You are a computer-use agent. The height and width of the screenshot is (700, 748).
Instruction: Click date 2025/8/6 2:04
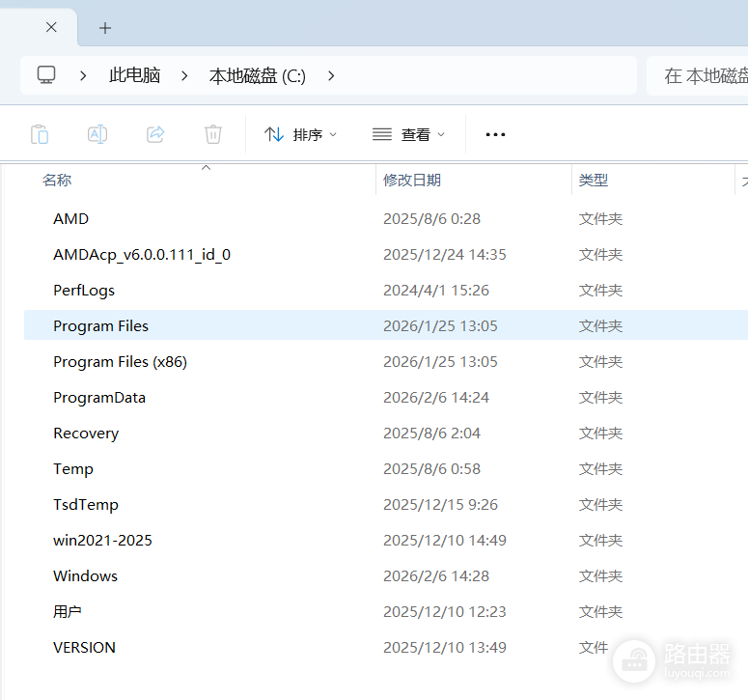[x=431, y=434]
